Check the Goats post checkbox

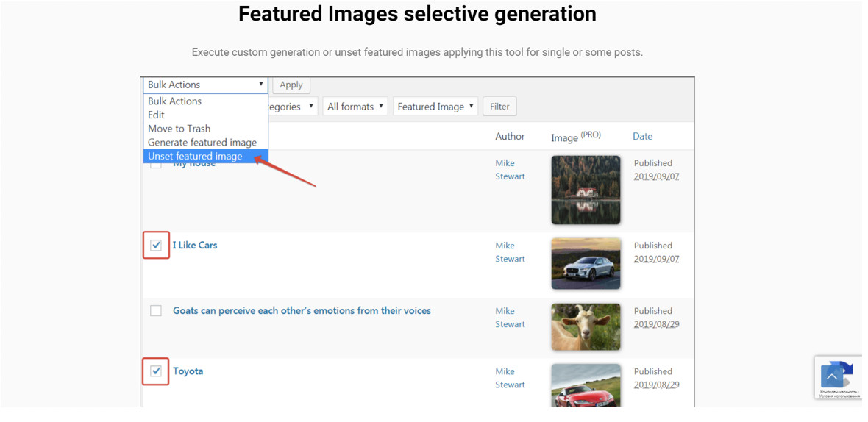point(156,311)
